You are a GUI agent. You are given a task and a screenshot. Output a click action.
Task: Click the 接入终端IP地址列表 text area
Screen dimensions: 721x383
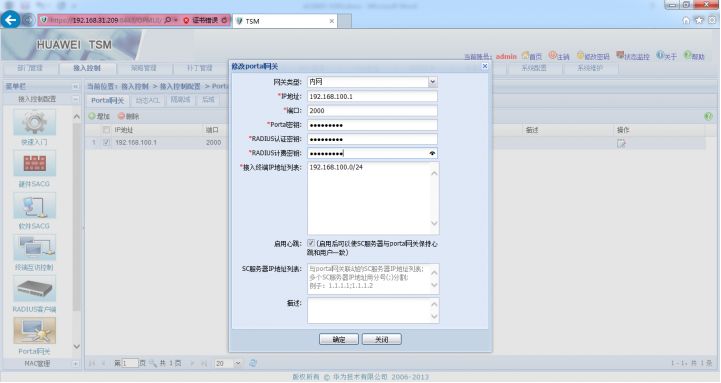[373, 198]
